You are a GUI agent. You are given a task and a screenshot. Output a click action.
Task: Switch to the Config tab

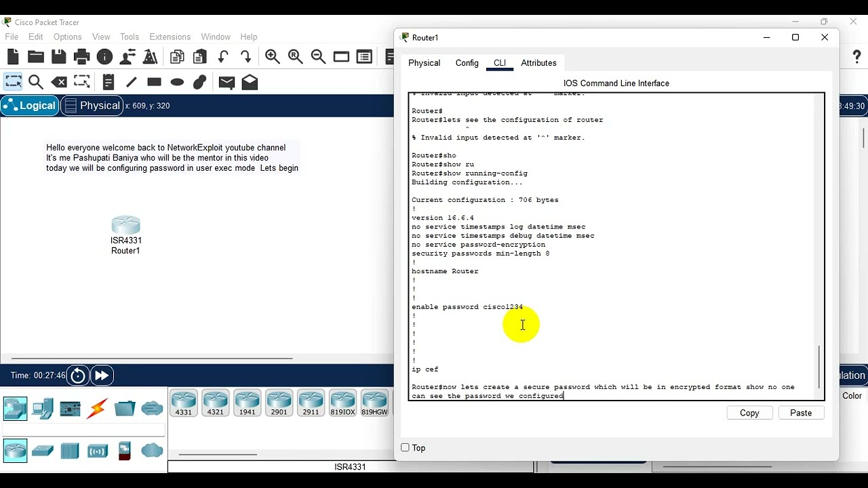coord(467,63)
